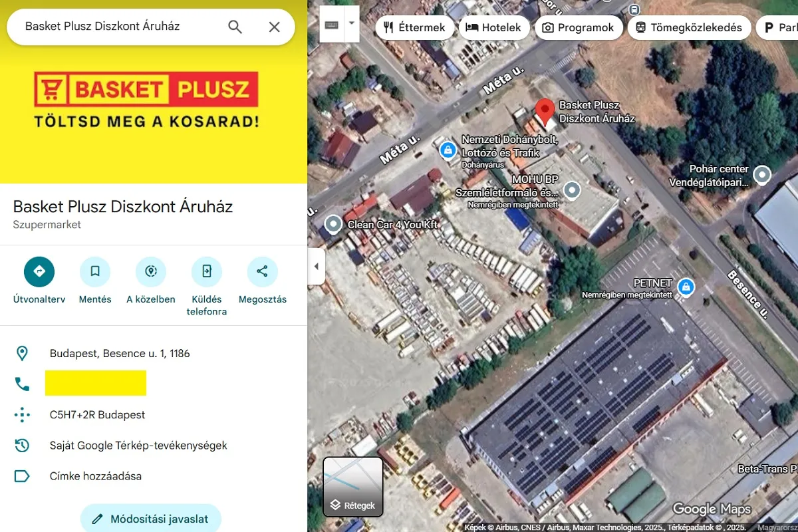Viewport: 798px width, 532px height.
Task: Select the Tömegközlekedés chip
Action: (x=689, y=28)
